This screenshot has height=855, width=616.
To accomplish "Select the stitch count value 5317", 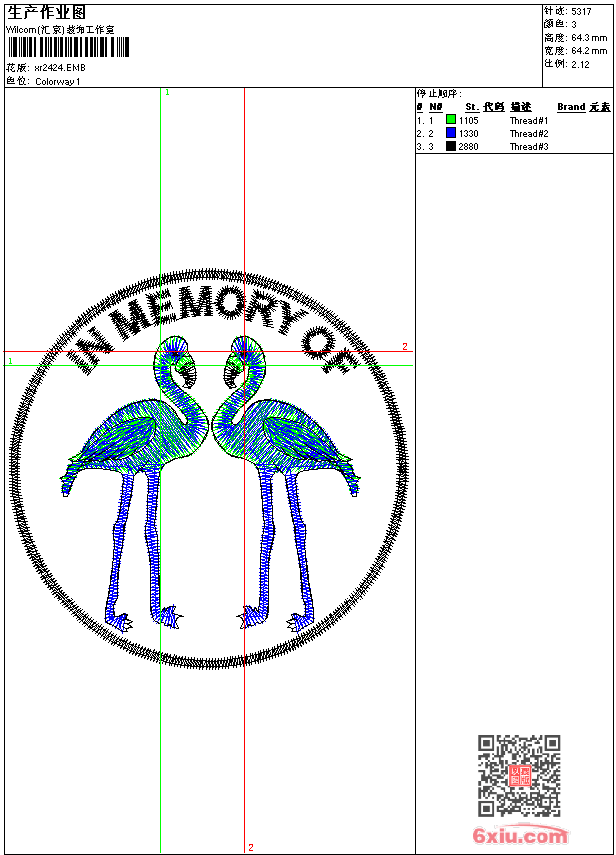I will (x=581, y=11).
